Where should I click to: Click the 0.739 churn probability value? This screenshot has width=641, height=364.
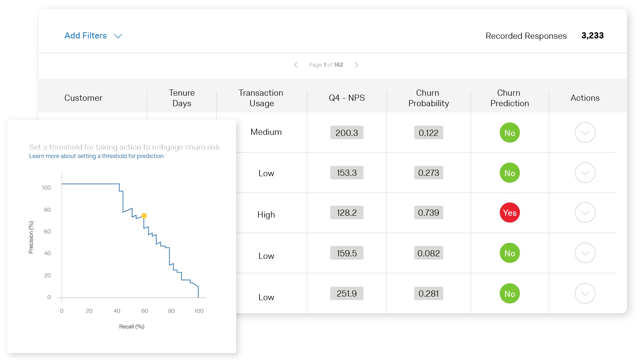428,213
